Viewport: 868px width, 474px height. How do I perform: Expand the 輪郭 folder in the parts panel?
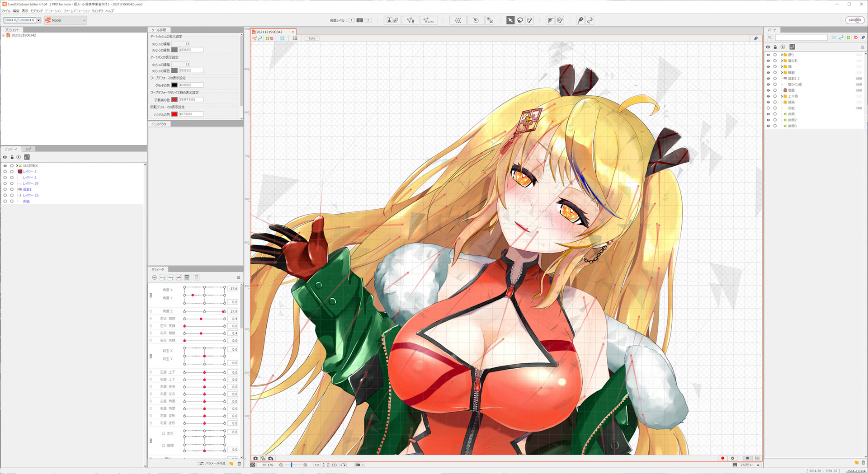[x=782, y=72]
